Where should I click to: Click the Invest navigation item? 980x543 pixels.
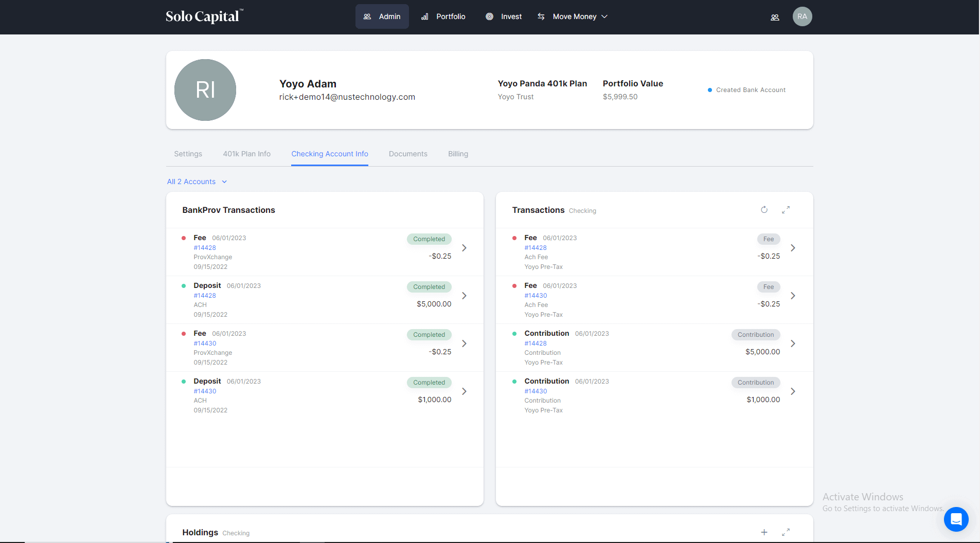coord(504,16)
